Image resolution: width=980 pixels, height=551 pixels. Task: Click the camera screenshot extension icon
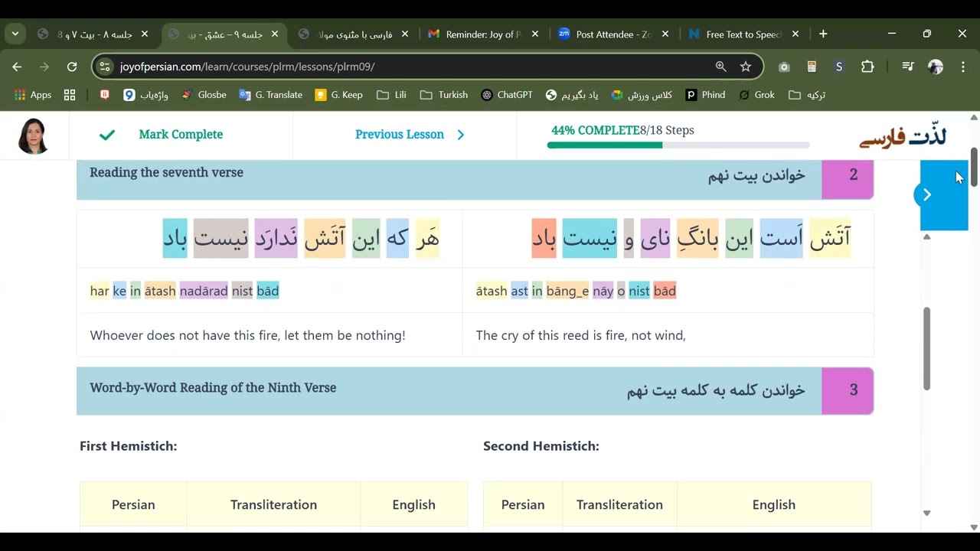[784, 67]
